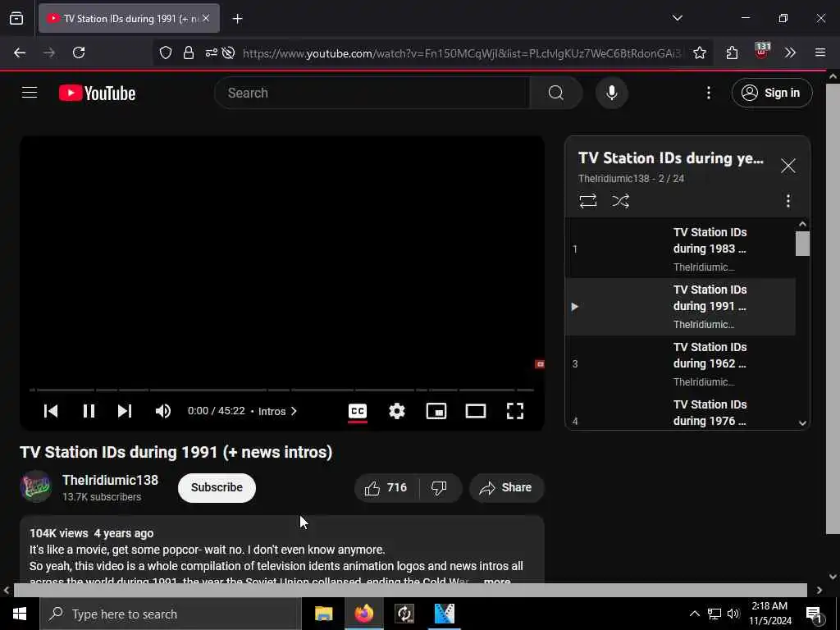Toggle shuffle playlist
The image size is (840, 630).
(620, 201)
